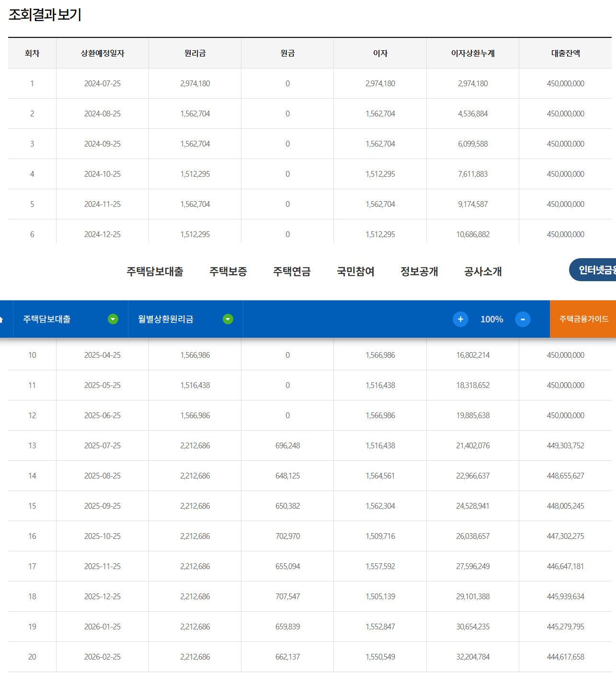Click principal value 659,839
616x673 pixels.
tap(287, 627)
